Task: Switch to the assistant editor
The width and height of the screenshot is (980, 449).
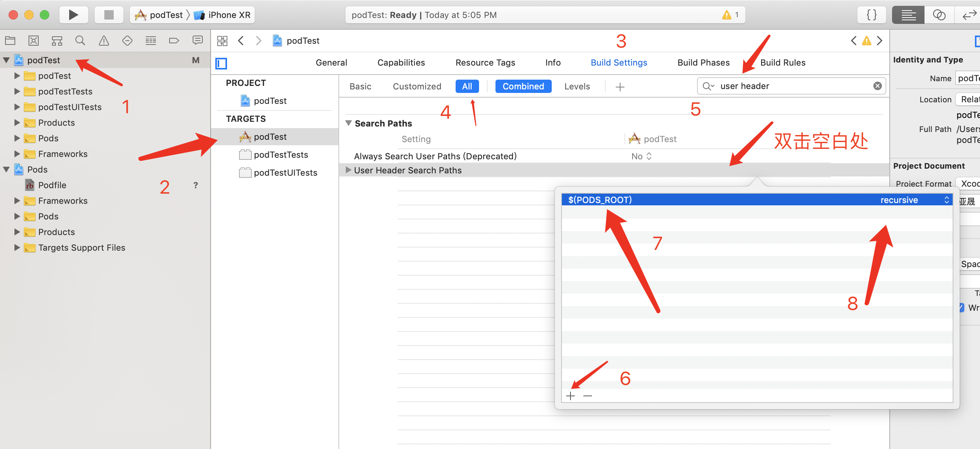Action: pos(939,15)
